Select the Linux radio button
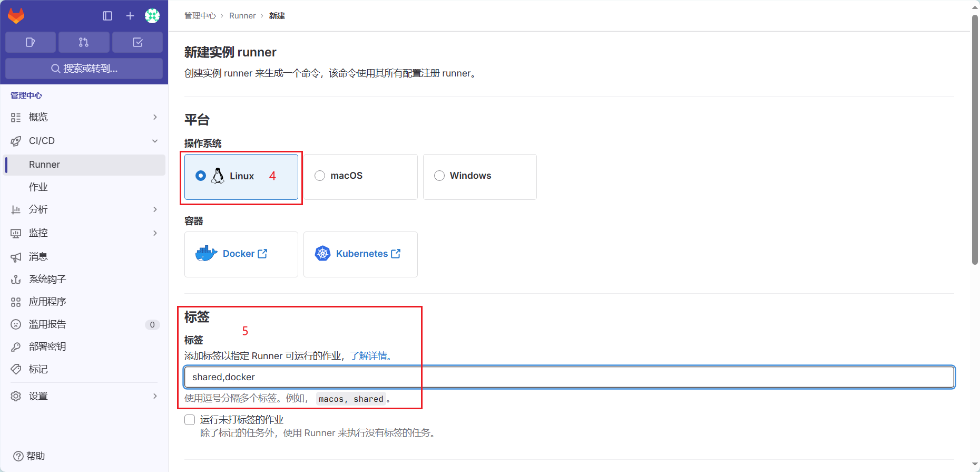Image resolution: width=980 pixels, height=472 pixels. [201, 176]
